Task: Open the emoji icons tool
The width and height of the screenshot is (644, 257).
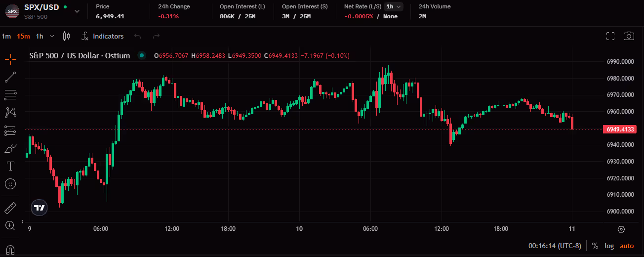Action: pyautogui.click(x=10, y=184)
